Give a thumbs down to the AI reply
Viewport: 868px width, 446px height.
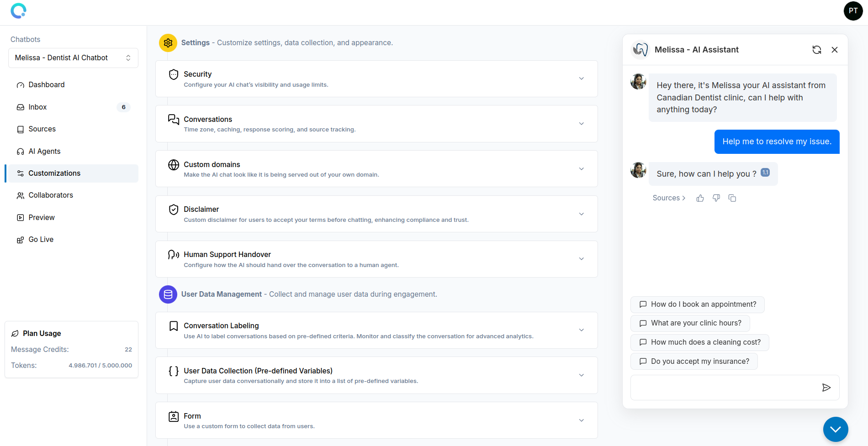(716, 198)
